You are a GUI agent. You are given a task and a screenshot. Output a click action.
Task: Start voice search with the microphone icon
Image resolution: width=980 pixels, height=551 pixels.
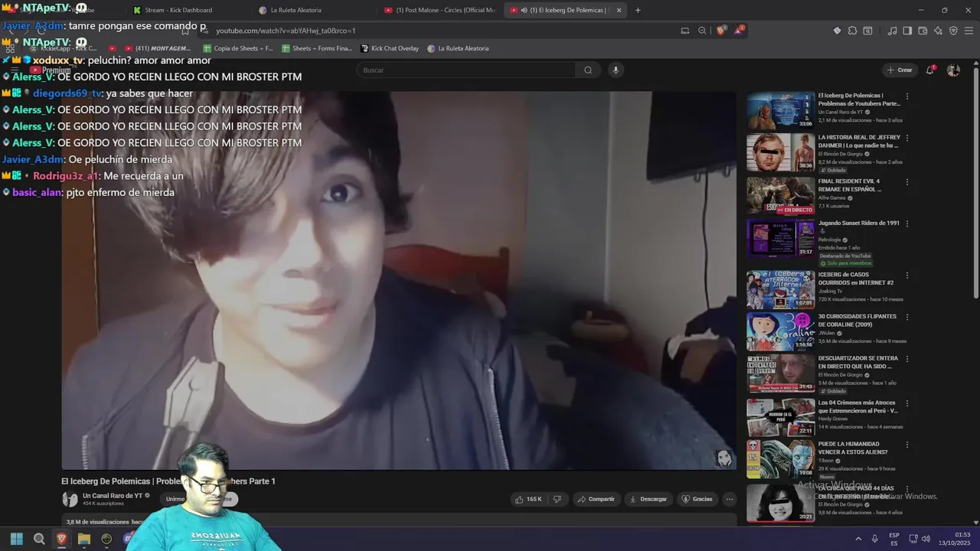(615, 70)
